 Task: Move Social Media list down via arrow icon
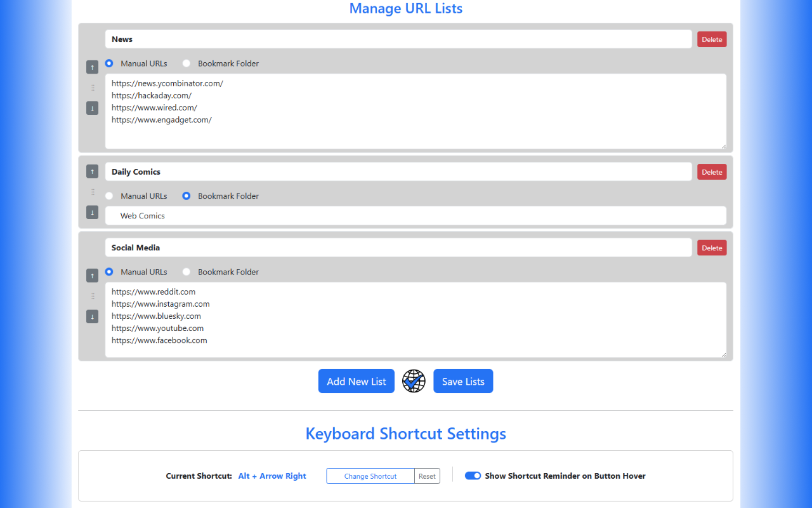click(x=92, y=316)
